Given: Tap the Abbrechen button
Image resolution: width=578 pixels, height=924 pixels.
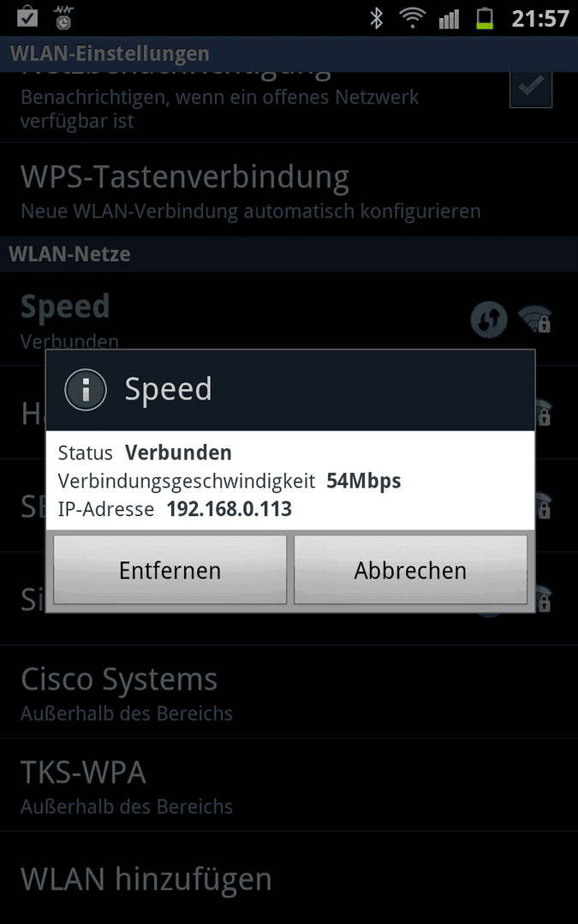Looking at the screenshot, I should click(x=410, y=569).
